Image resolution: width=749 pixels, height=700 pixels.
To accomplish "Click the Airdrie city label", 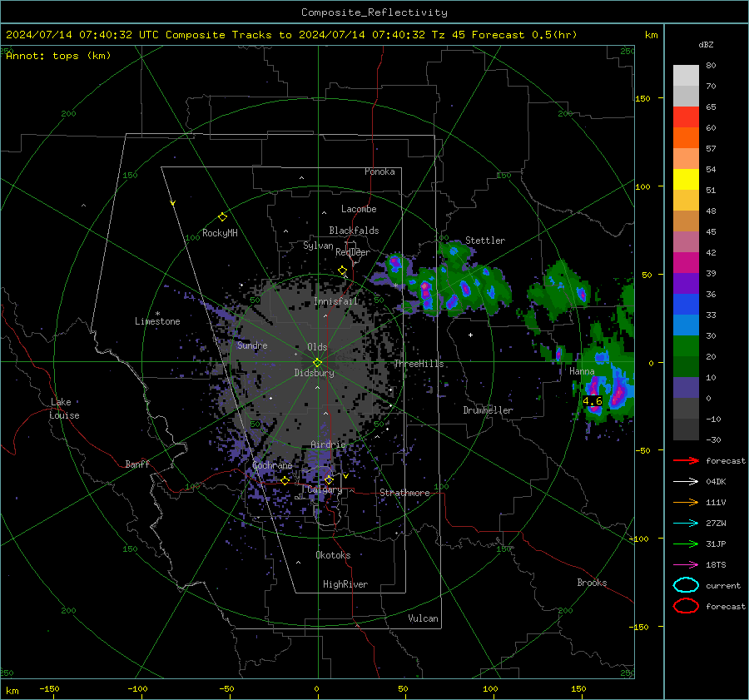I will (x=328, y=444).
